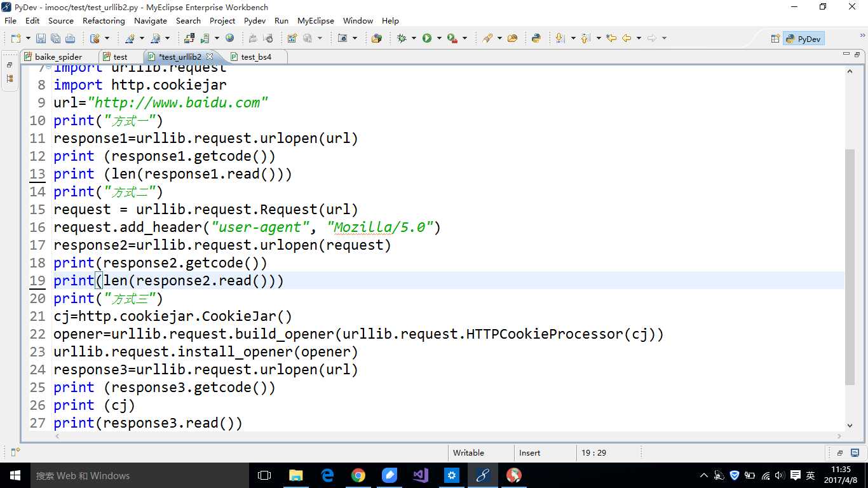Click the Open Perspective icon
The image size is (868, 488).
775,39
